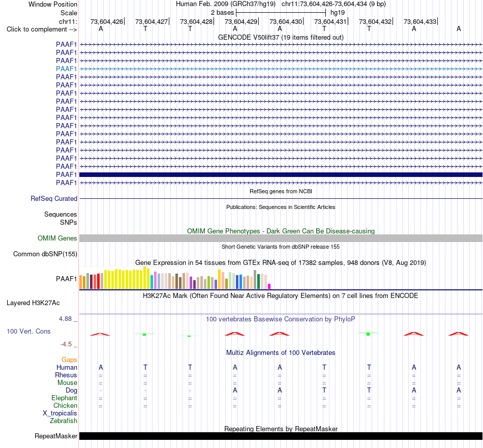
Task: Click the 'RefSeq genes from NCBI' track title
Action: 281,191
